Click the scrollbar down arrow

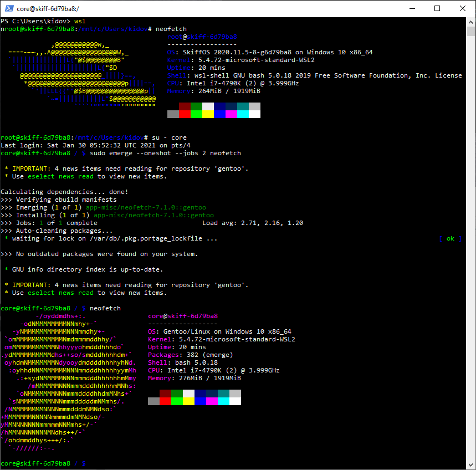pyautogui.click(x=470, y=465)
